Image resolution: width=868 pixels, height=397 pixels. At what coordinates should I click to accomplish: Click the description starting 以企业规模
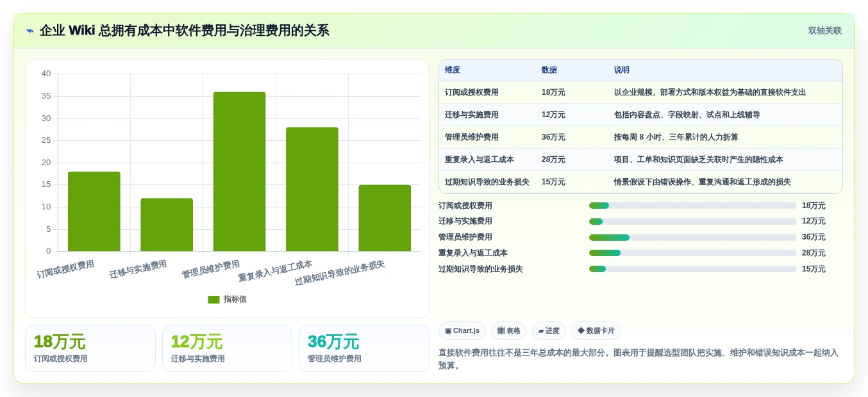point(710,93)
